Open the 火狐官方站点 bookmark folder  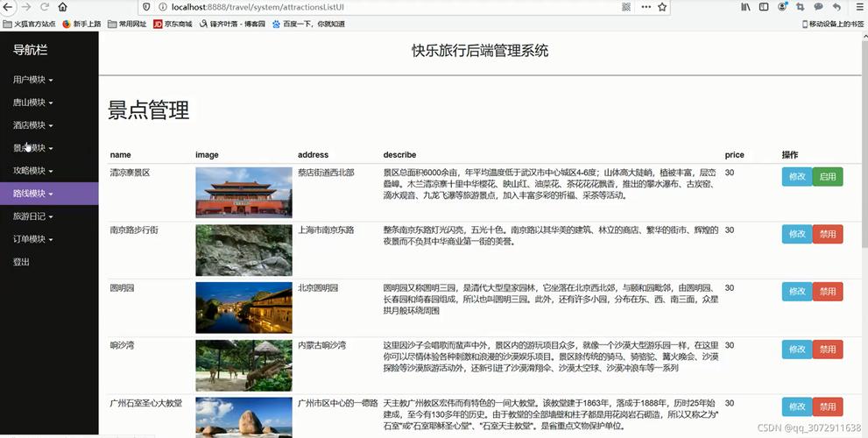(29, 24)
